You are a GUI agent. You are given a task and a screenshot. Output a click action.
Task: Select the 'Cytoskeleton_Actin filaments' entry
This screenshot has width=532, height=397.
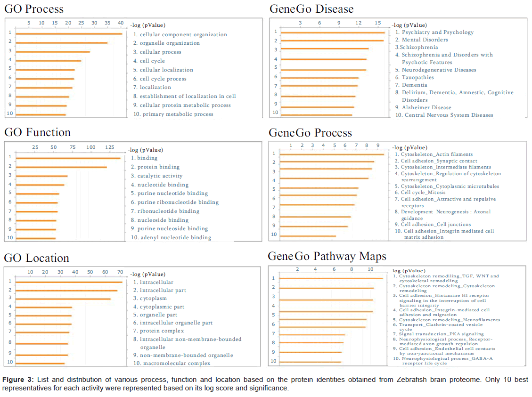click(x=436, y=154)
